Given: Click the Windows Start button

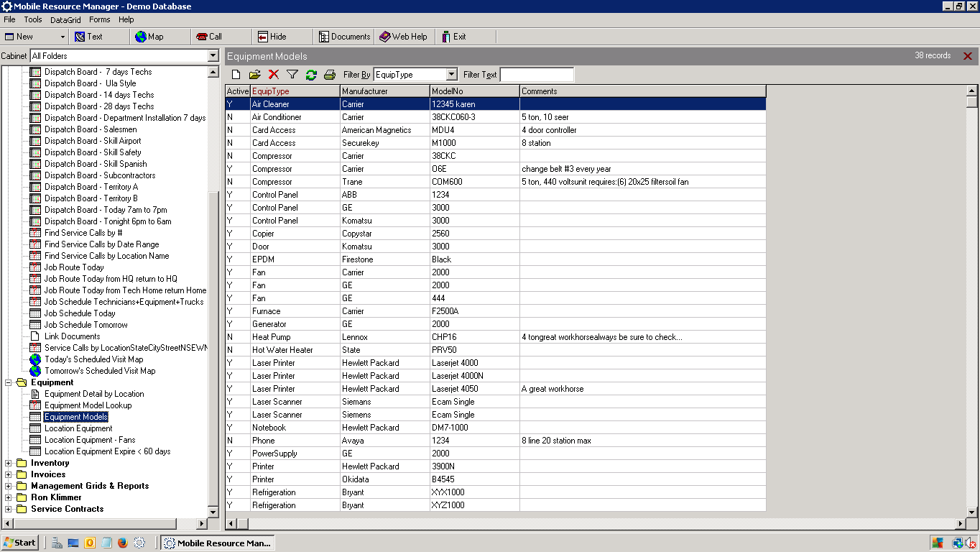Looking at the screenshot, I should [19, 543].
